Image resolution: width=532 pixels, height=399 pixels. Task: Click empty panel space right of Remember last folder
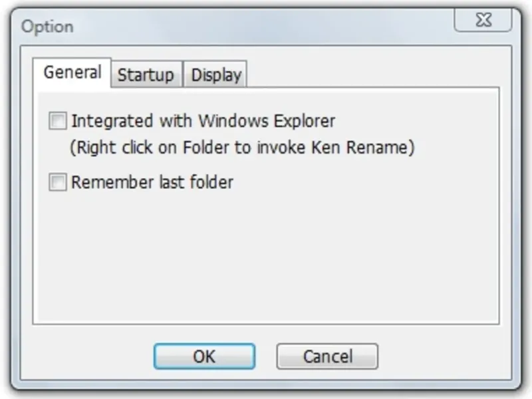coord(366,183)
